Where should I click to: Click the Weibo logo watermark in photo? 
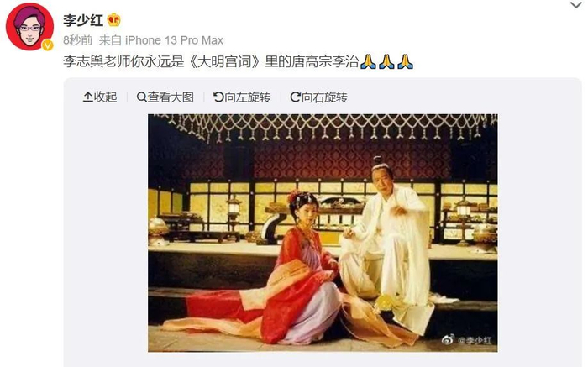point(448,339)
